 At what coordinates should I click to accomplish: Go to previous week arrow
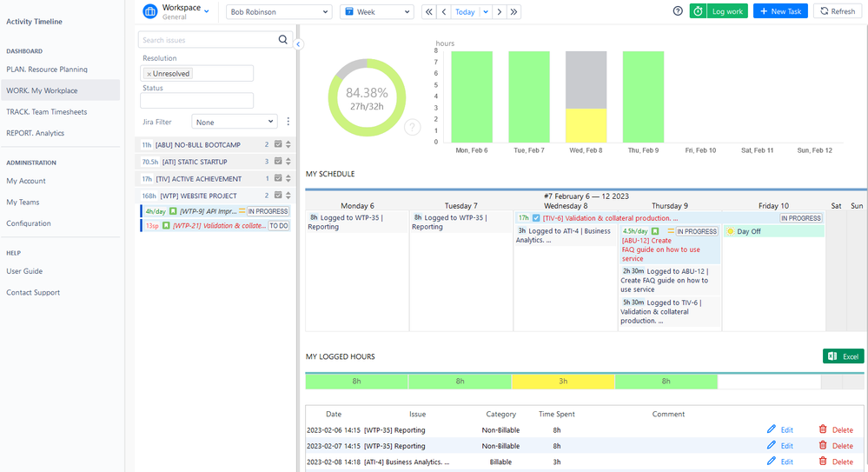coord(443,11)
